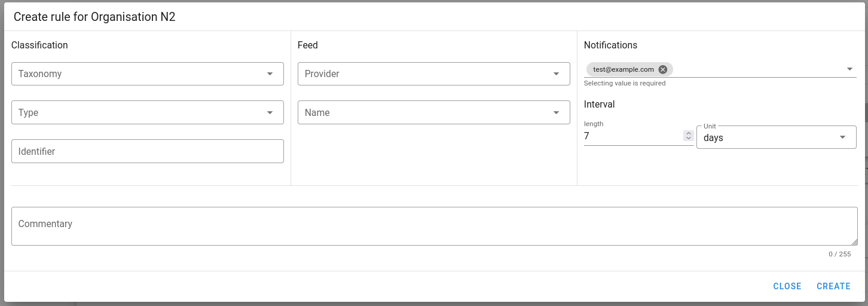
Task: Click the Notifications heading
Action: (610, 45)
